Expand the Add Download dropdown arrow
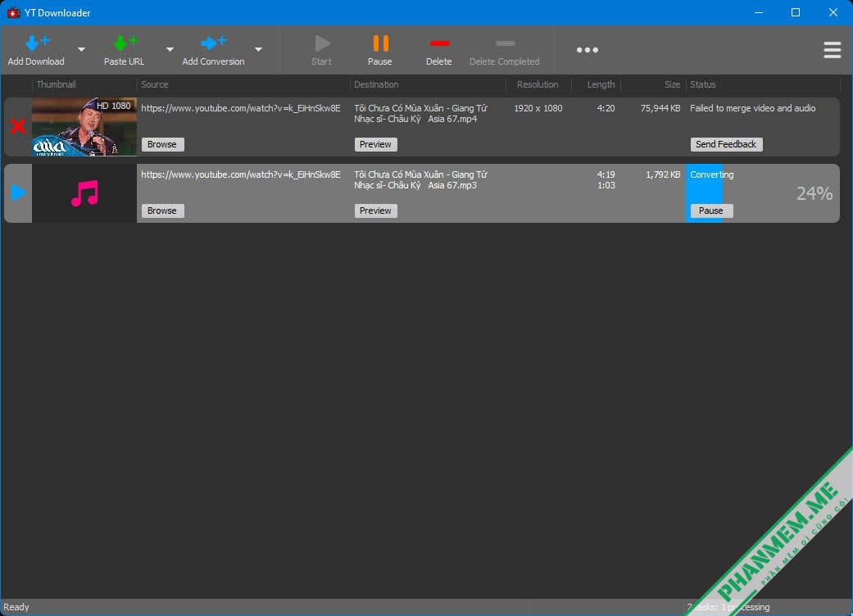853x616 pixels. pyautogui.click(x=82, y=49)
